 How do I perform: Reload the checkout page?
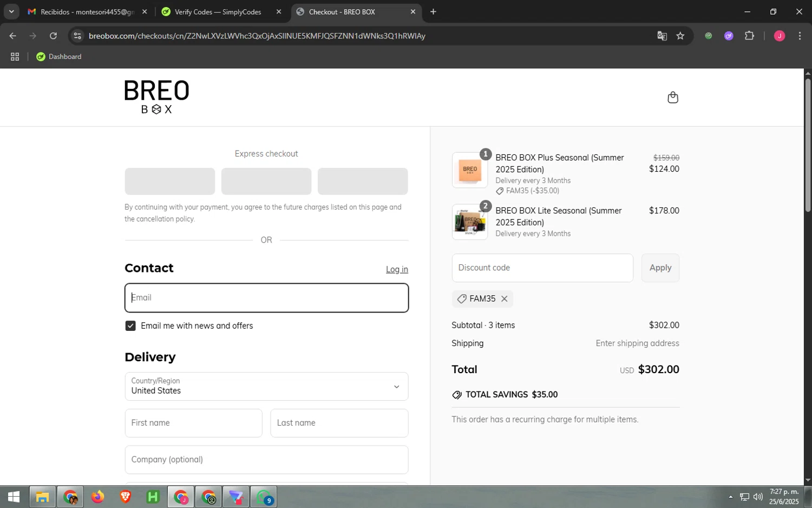click(53, 36)
